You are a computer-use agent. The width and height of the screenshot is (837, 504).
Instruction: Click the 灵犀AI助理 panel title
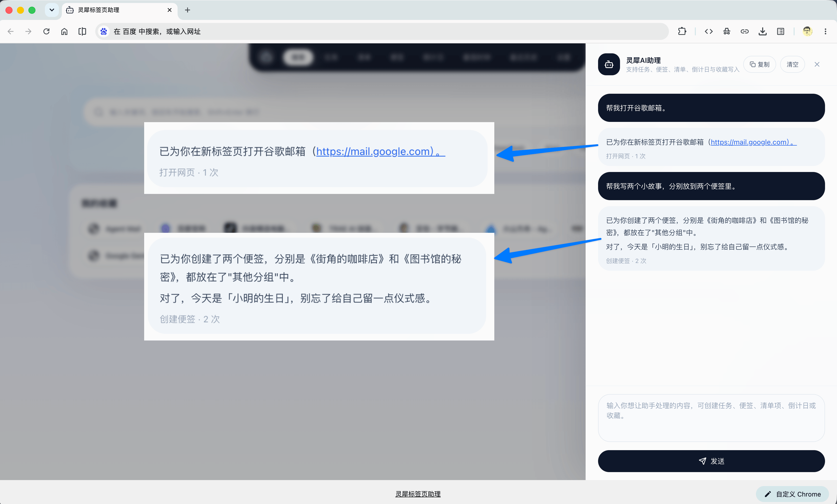coord(643,60)
